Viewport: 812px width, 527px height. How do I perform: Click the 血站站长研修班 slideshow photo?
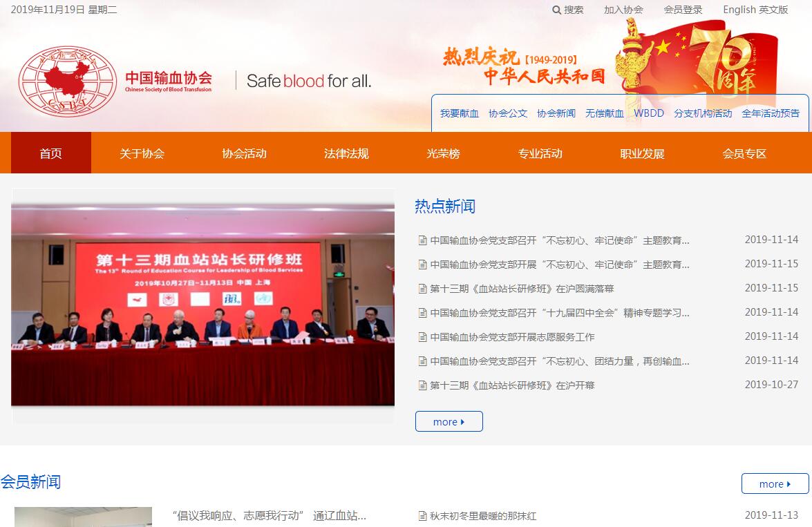tap(202, 305)
